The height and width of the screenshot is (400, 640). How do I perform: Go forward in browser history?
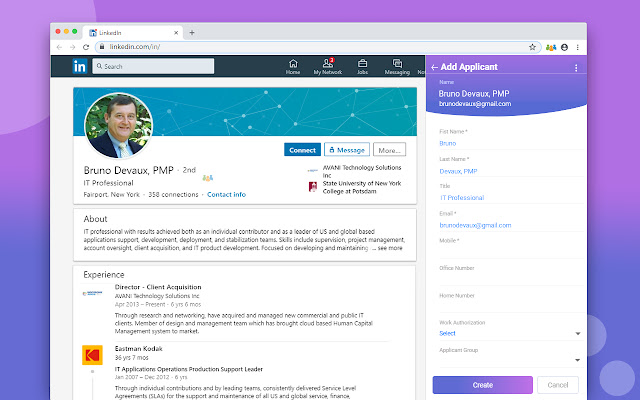click(x=72, y=47)
